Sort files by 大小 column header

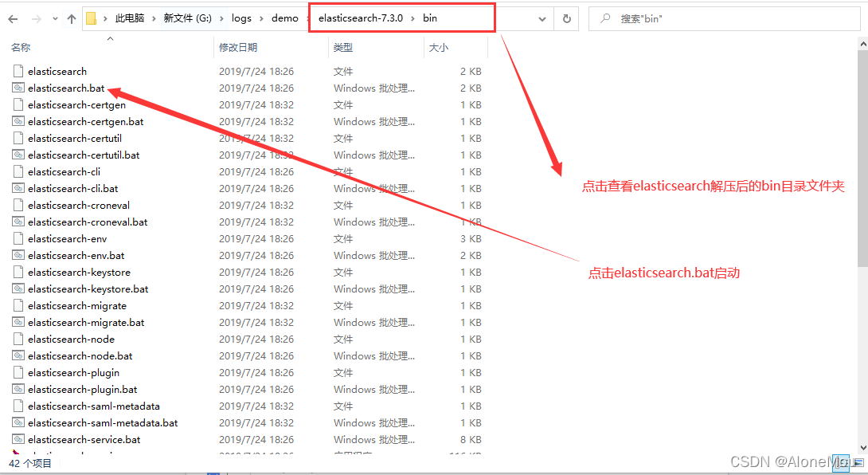[439, 48]
